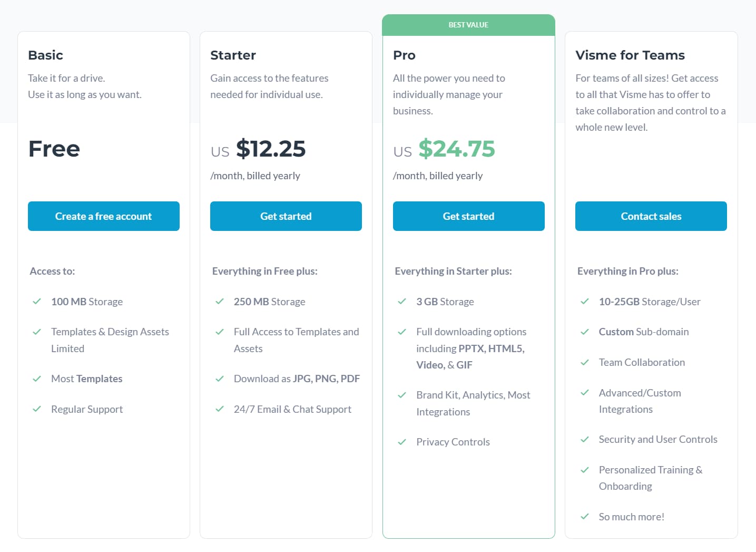Select the checkmark beside Team Collaboration
The image size is (756, 552).
(x=585, y=362)
